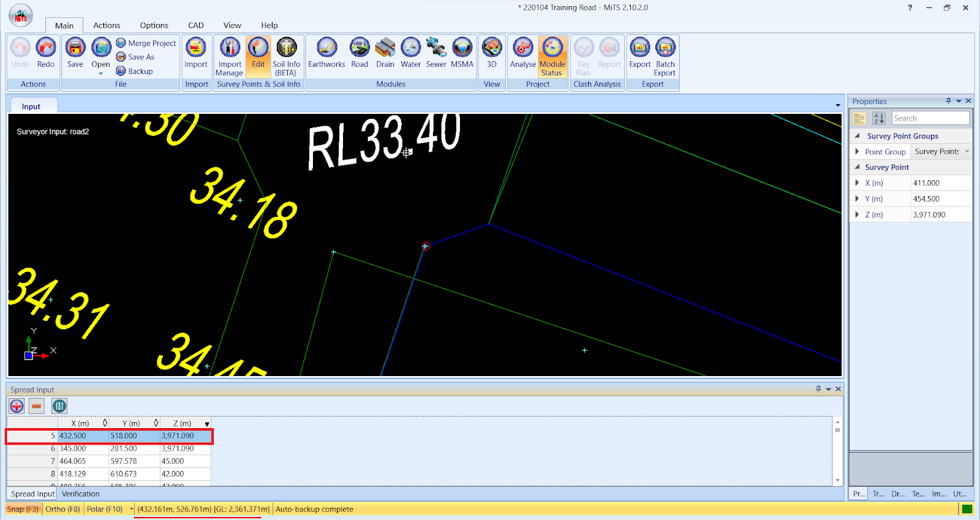Collapse the Survey Point Groups section

857,136
